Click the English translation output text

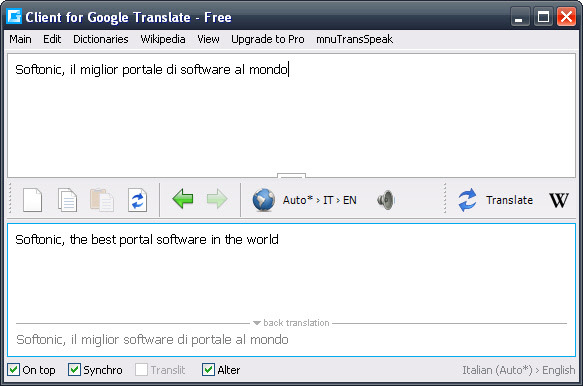[x=147, y=239]
